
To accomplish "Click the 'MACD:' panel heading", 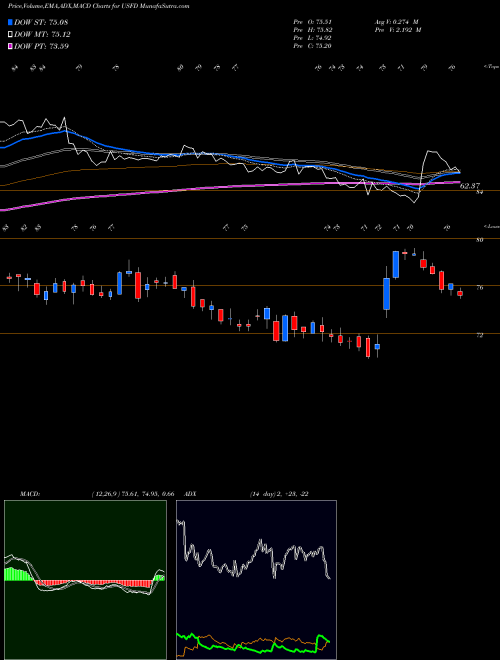I will (x=29, y=494).
